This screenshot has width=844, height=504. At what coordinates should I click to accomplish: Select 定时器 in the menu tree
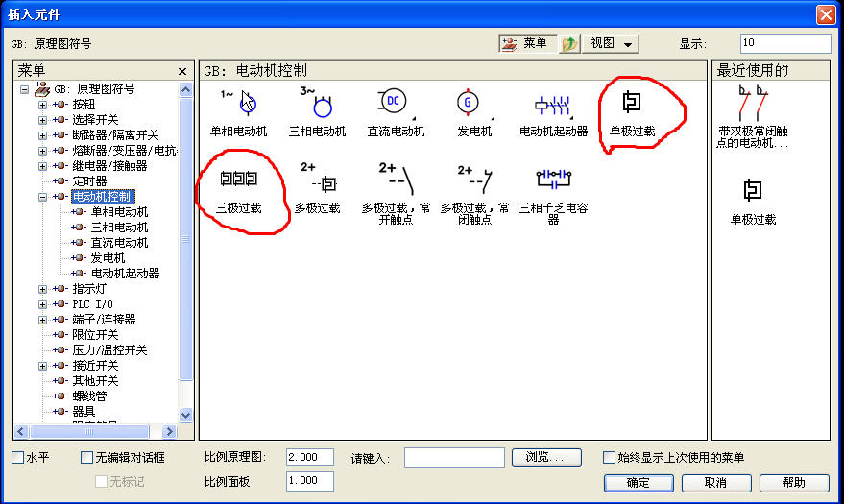click(90, 181)
